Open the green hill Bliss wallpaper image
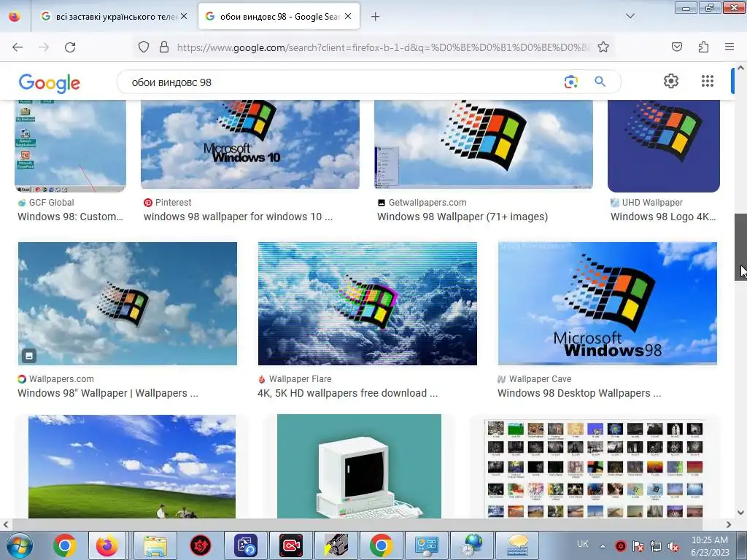The image size is (747, 560). pyautogui.click(x=132, y=467)
